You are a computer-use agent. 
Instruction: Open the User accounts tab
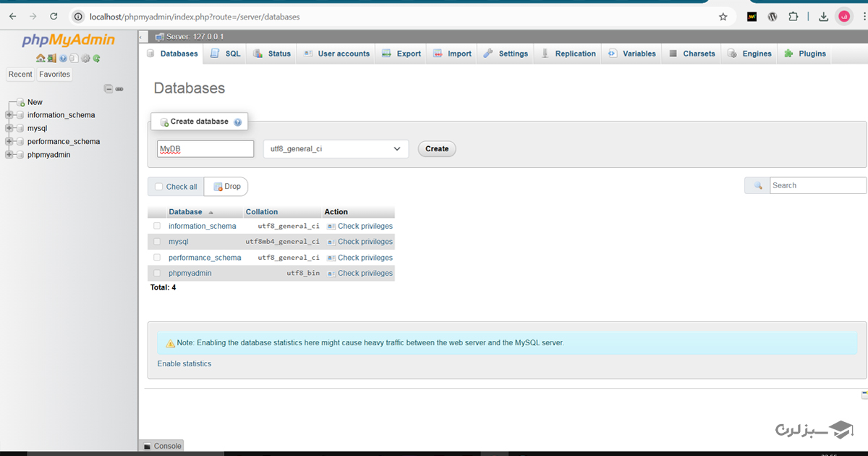[337, 54]
